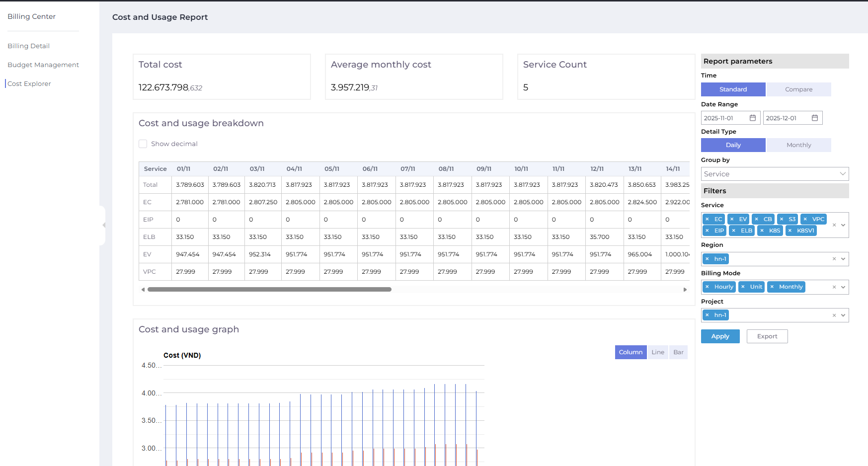Click the table scroll-right arrow
Image resolution: width=868 pixels, height=466 pixels.
coord(685,290)
